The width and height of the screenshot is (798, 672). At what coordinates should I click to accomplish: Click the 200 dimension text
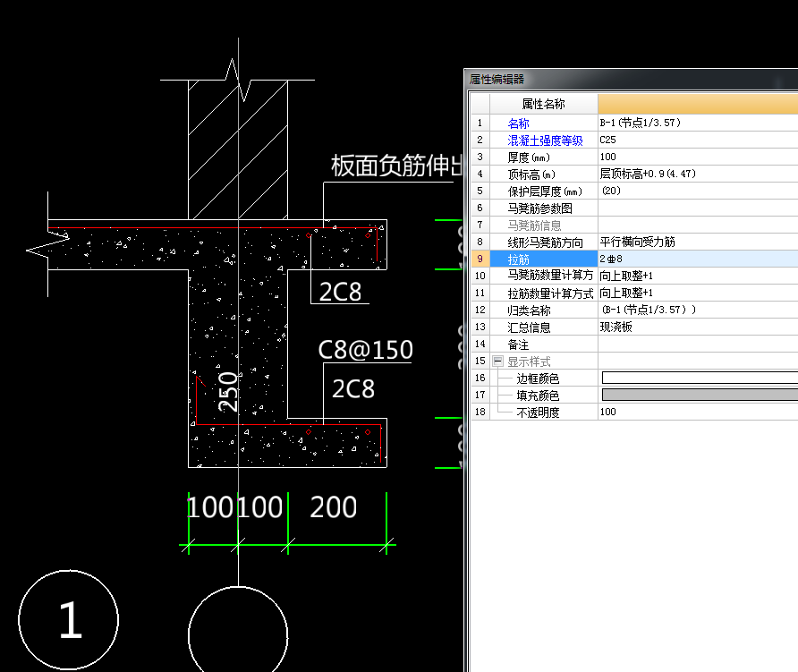(334, 507)
